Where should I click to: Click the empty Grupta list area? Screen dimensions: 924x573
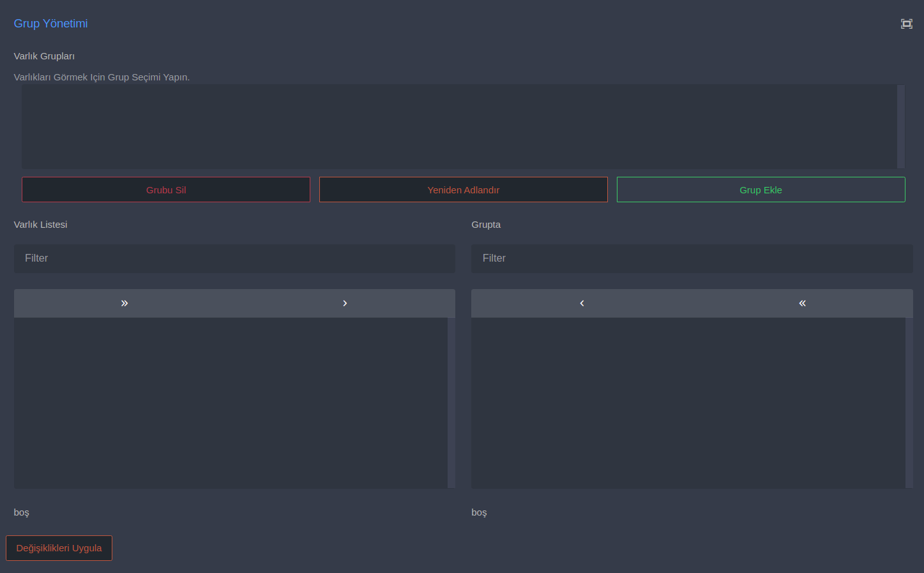tap(688, 403)
